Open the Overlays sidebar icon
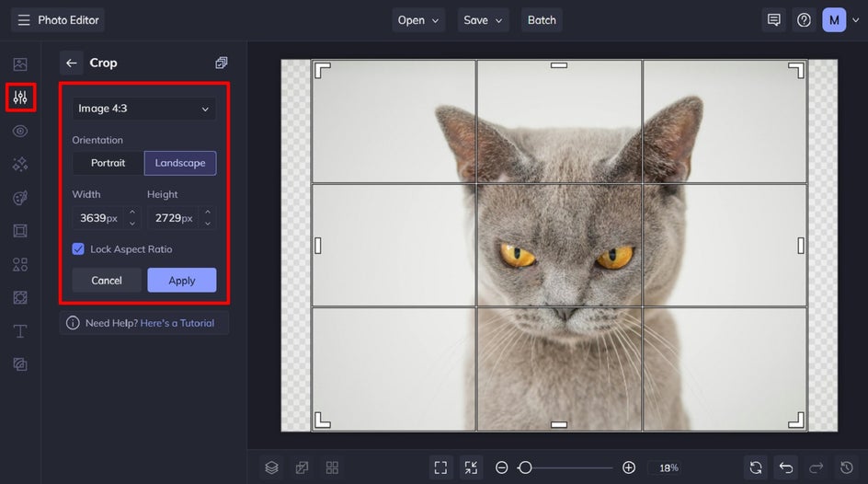 point(20,297)
